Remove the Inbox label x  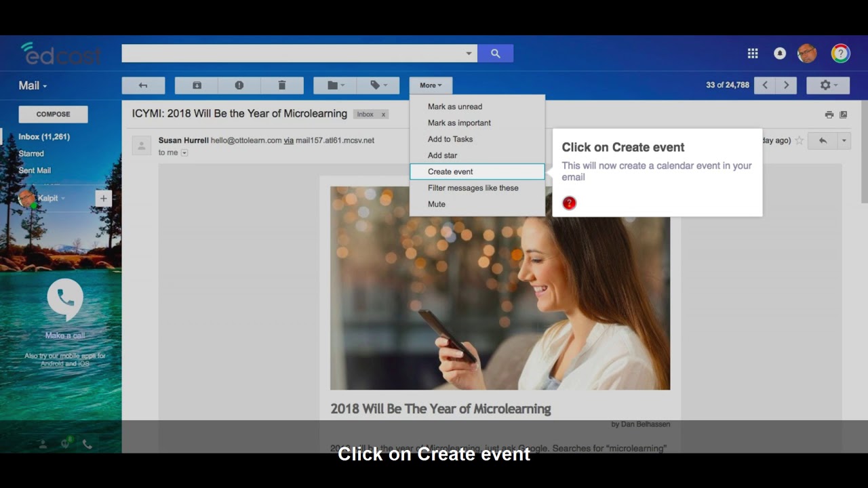tap(383, 115)
